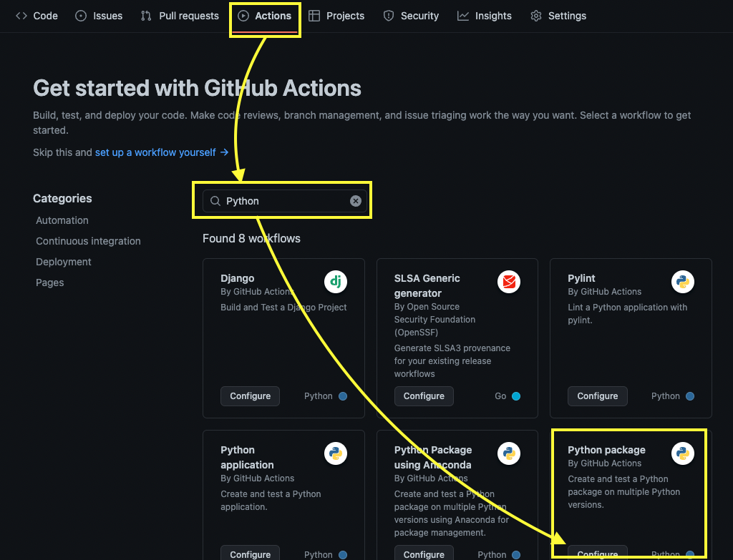Screen dimensions: 733x560
Task: Click the Issues circle-dot icon
Action: click(81, 16)
